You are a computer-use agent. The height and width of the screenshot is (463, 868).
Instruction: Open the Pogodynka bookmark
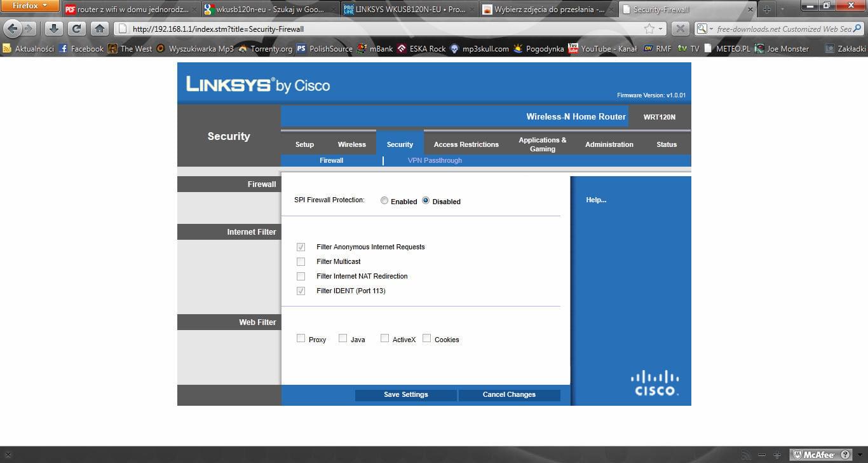(538, 48)
